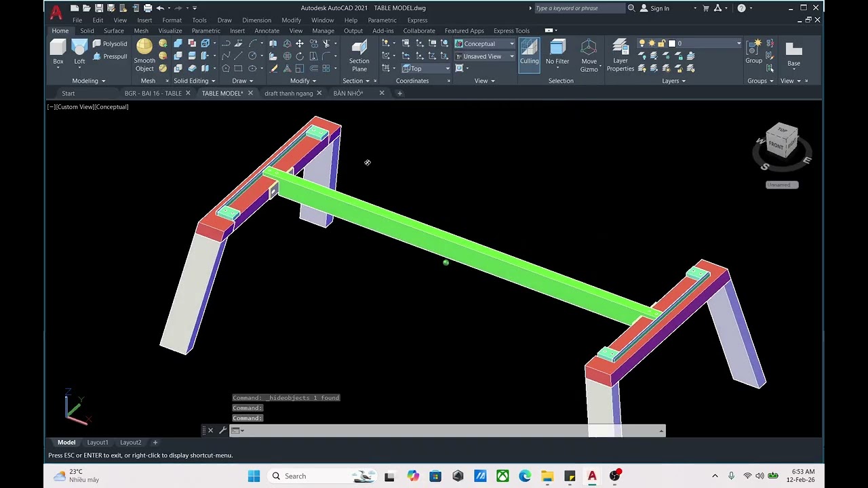Viewport: 868px width, 488px height.
Task: Click the Plot printer icon
Action: 147,8
